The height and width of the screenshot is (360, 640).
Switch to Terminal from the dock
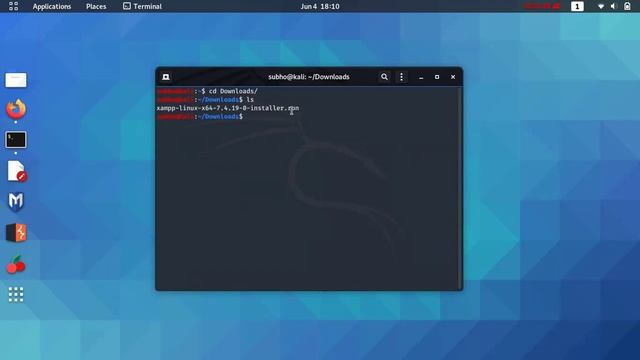click(x=16, y=140)
